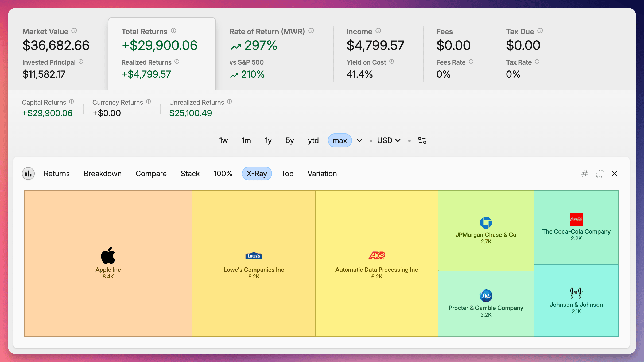Image resolution: width=644 pixels, height=362 pixels.
Task: Click the Rate of Return 297% value
Action: click(254, 45)
